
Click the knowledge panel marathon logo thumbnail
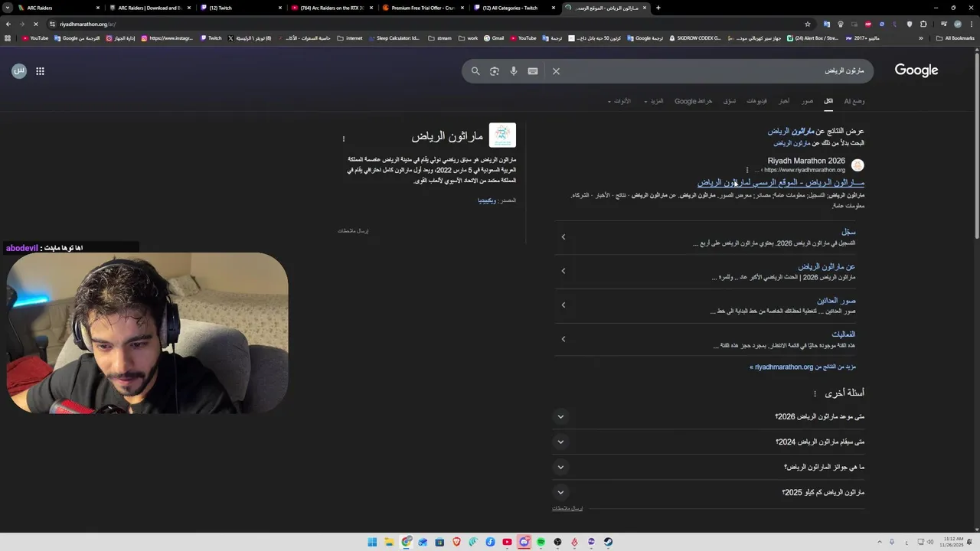click(x=502, y=135)
